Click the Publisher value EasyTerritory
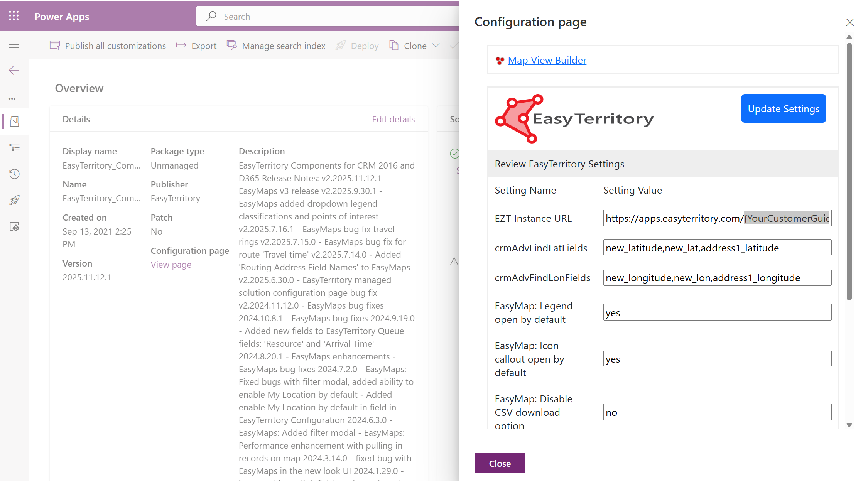Screen dimensions: 868x481 coord(176,198)
